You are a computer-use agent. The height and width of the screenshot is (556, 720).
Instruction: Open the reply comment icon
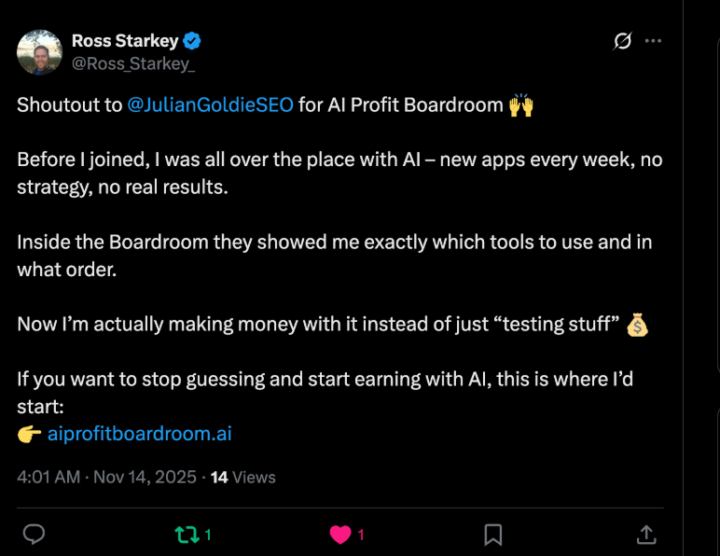pyautogui.click(x=34, y=535)
